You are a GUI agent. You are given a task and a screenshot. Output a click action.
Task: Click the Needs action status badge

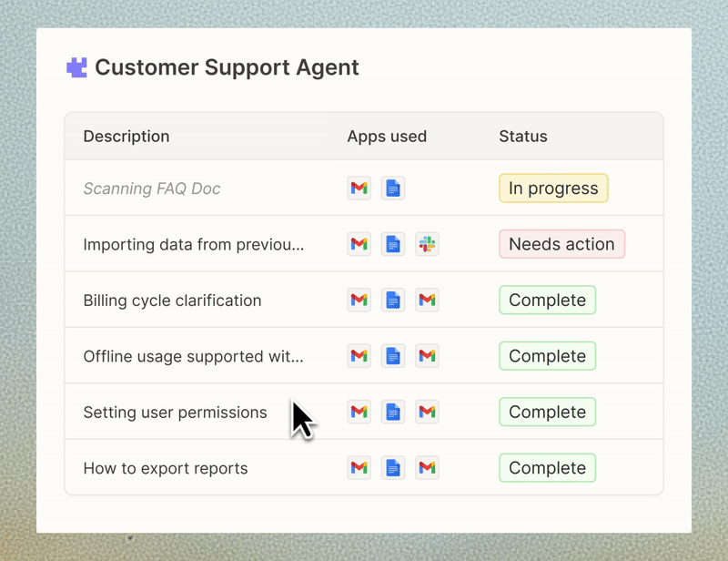pos(561,244)
